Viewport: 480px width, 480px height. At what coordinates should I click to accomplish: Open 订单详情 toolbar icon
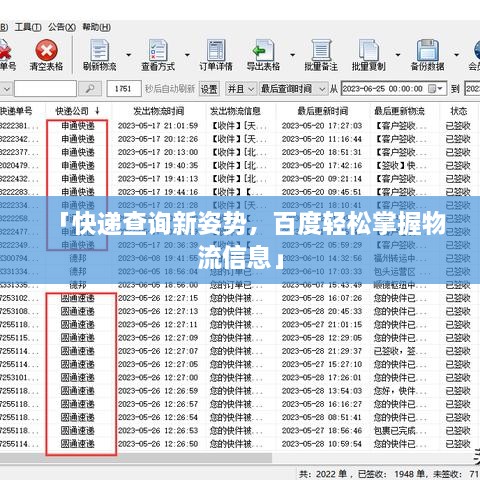pyautogui.click(x=216, y=50)
